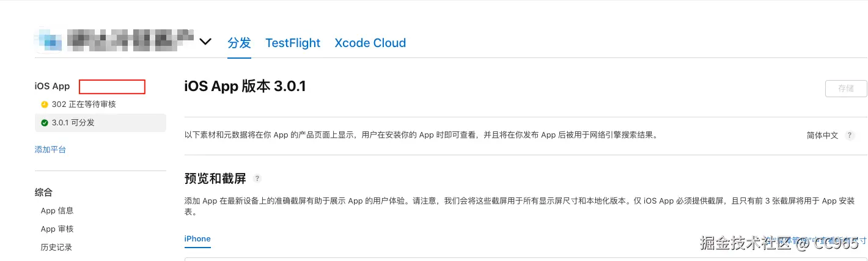Screen dimensions: 868x261
Task: Click the blurred app name in header
Action: [130, 40]
